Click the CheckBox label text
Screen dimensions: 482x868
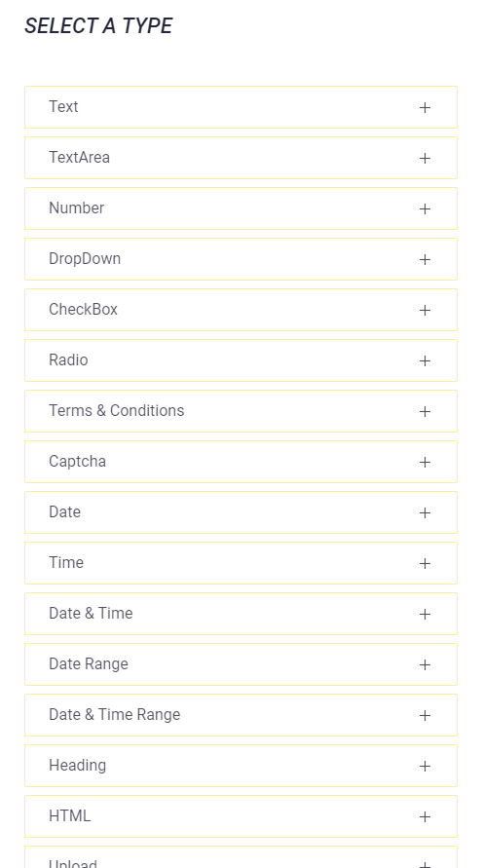click(x=83, y=309)
